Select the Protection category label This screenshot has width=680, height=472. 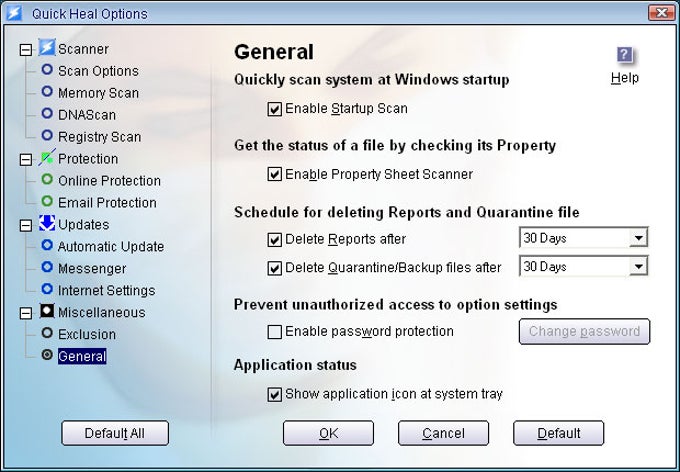click(x=88, y=159)
